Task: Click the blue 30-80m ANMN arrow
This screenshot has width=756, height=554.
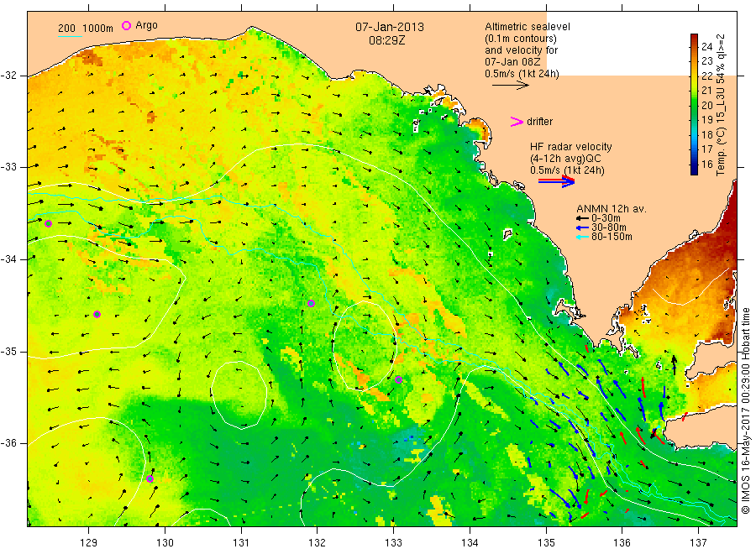Action: (582, 227)
